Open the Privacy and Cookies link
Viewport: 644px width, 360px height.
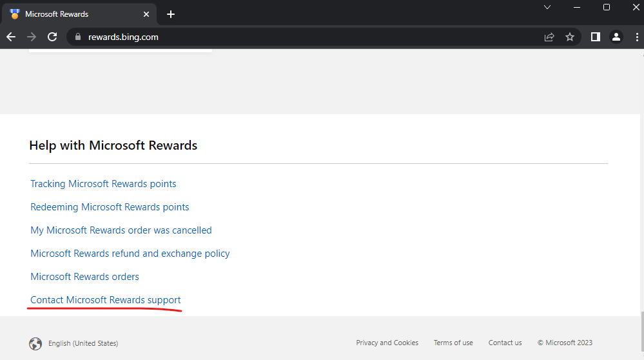click(x=387, y=343)
